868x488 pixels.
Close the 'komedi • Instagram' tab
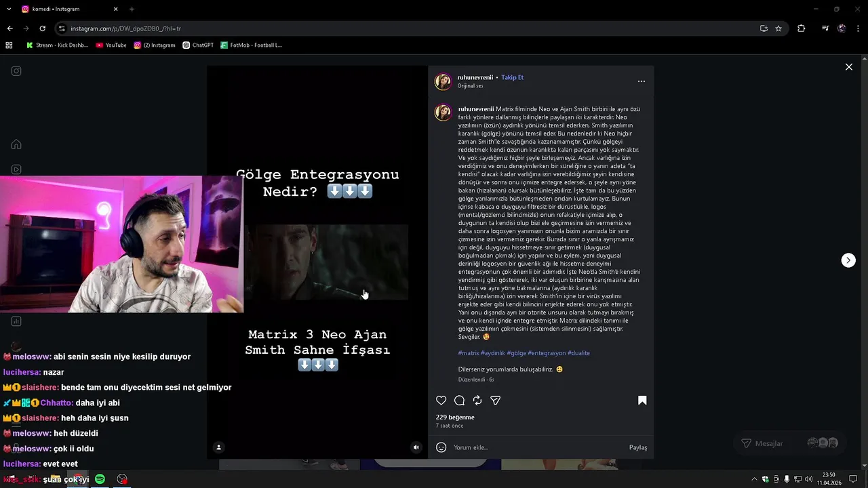[115, 9]
